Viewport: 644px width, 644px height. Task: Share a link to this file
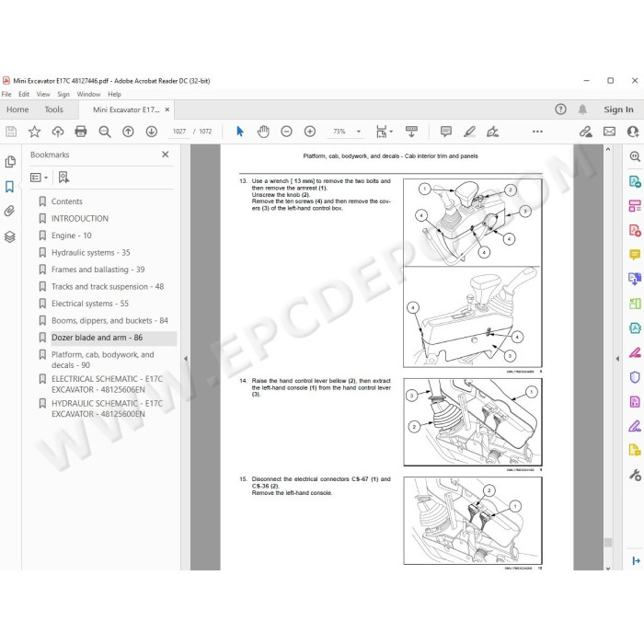point(586,132)
